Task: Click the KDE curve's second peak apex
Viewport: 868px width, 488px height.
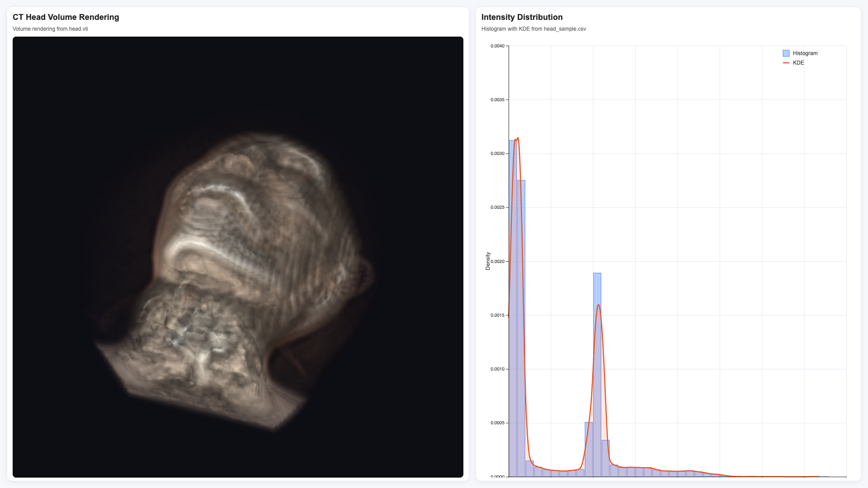Action: 598,305
